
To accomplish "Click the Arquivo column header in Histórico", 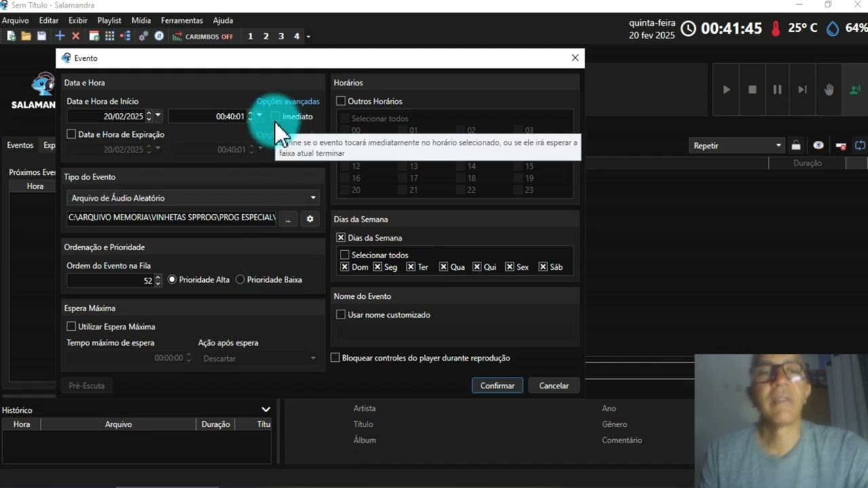I will [x=118, y=424].
